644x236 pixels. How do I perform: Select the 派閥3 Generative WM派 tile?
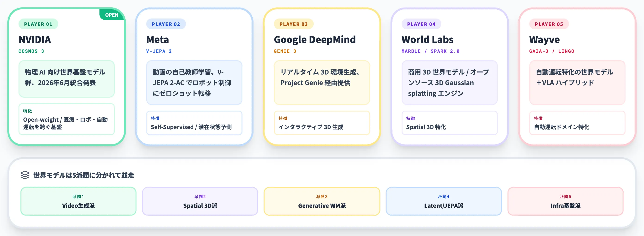(x=322, y=201)
